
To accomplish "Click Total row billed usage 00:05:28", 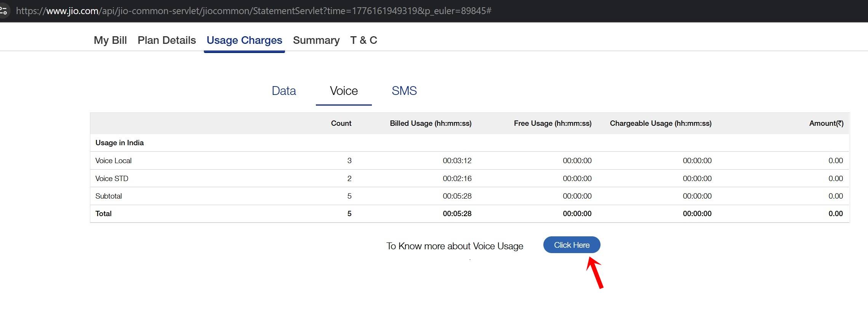I will [457, 213].
